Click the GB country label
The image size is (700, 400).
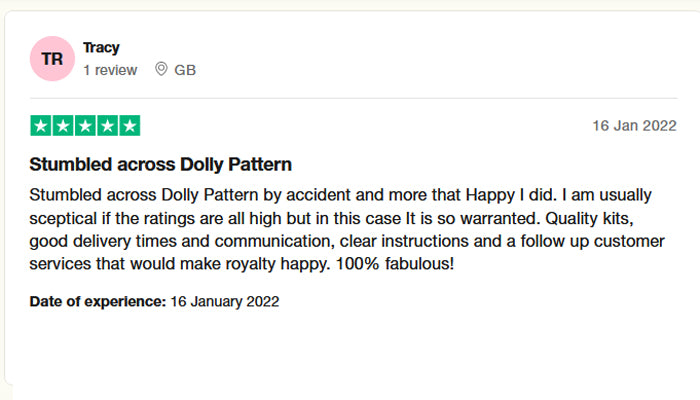pos(185,70)
